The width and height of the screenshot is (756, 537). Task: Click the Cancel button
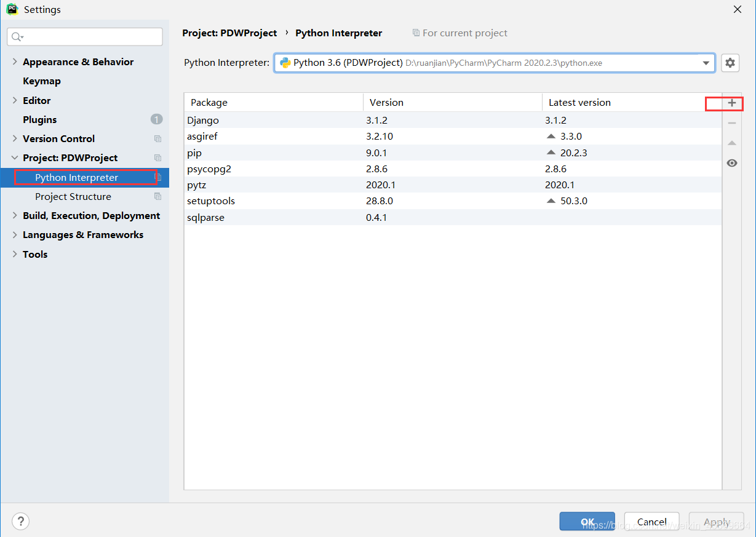[651, 521]
